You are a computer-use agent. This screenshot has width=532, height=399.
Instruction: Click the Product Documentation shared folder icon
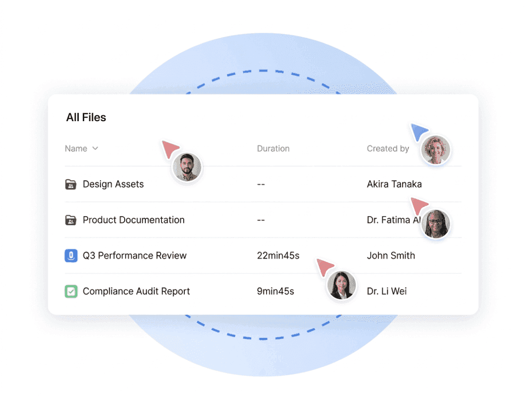(x=71, y=220)
